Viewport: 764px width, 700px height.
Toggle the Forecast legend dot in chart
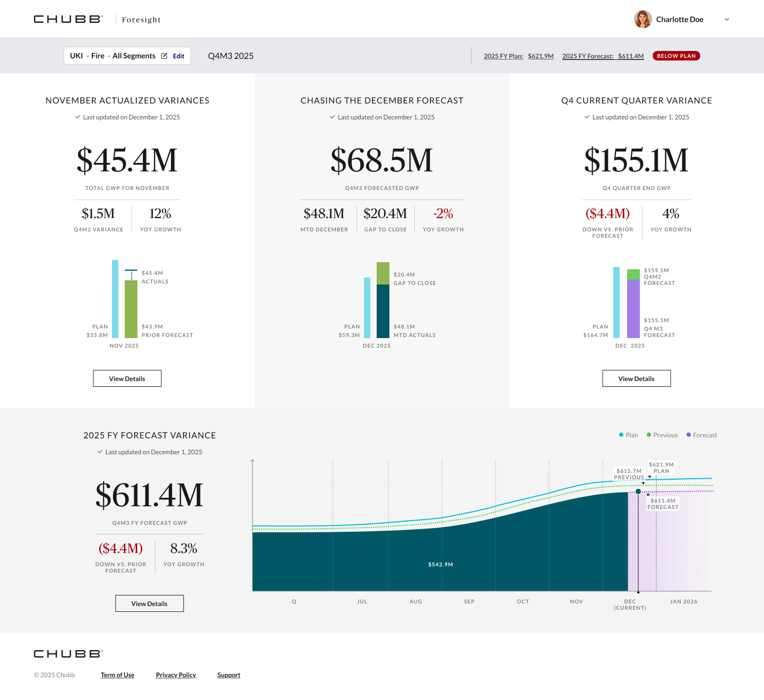689,435
